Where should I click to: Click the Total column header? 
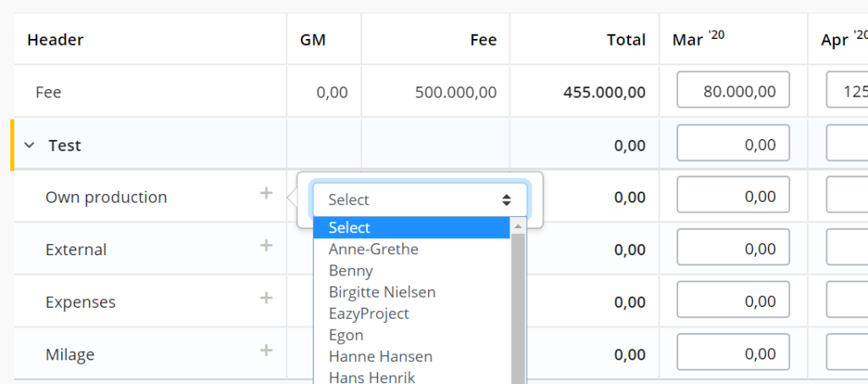click(626, 39)
